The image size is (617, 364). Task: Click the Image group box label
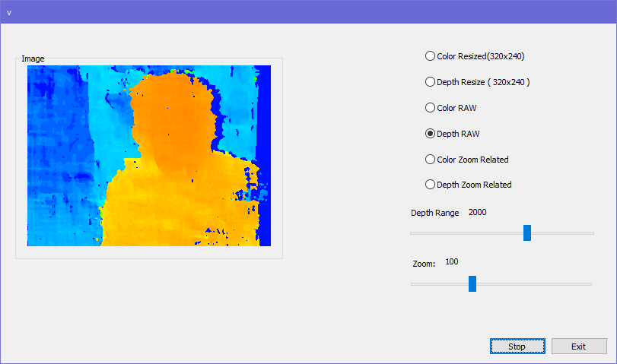tap(33, 59)
